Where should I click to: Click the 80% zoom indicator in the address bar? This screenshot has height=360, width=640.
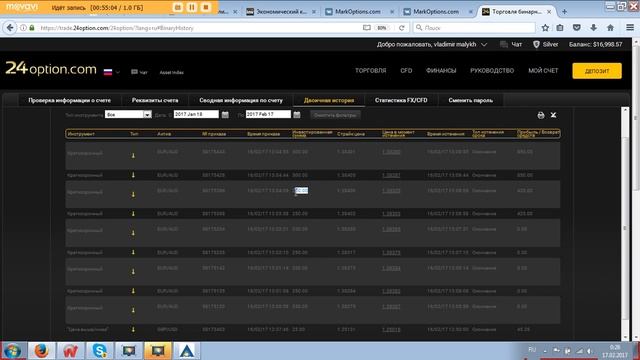click(x=382, y=28)
